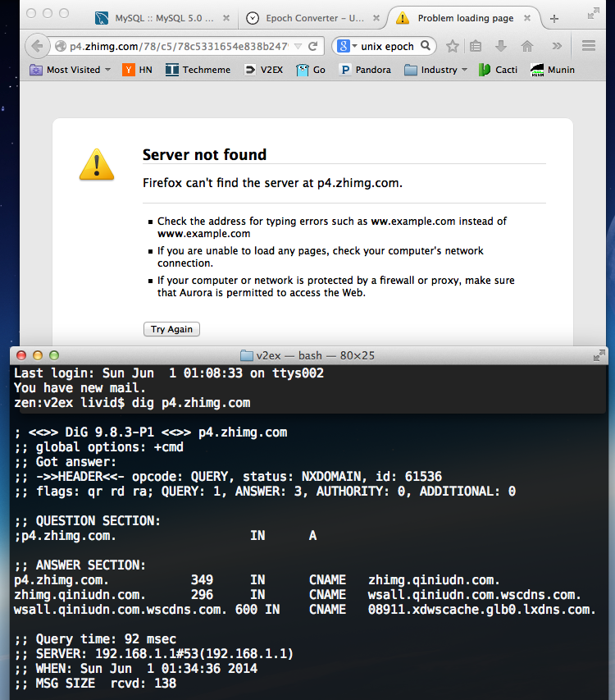Open a new tab with plus button
Viewport: 615px width, 700px height.
(x=554, y=18)
